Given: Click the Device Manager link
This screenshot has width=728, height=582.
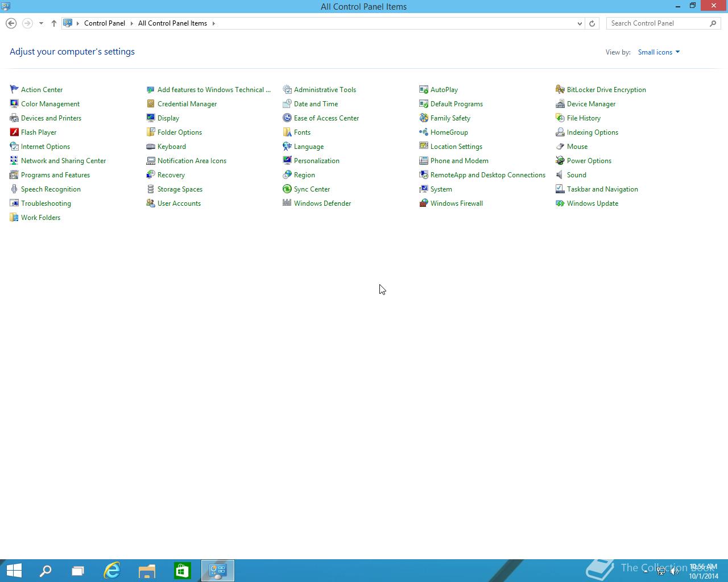Looking at the screenshot, I should pos(591,104).
